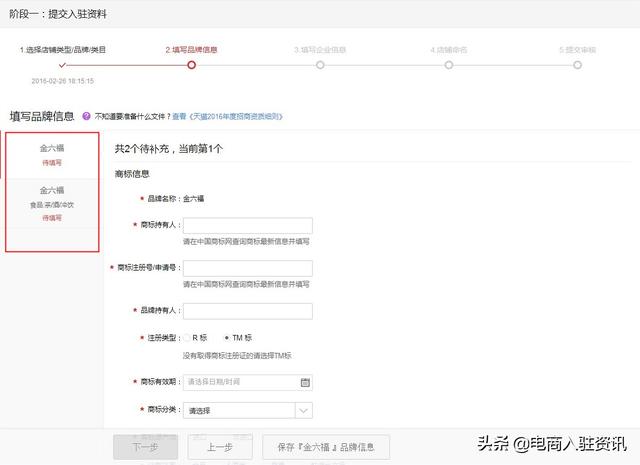
Task: Click the text 没有取得商标注册证的请选择TM标
Action: click(x=237, y=356)
